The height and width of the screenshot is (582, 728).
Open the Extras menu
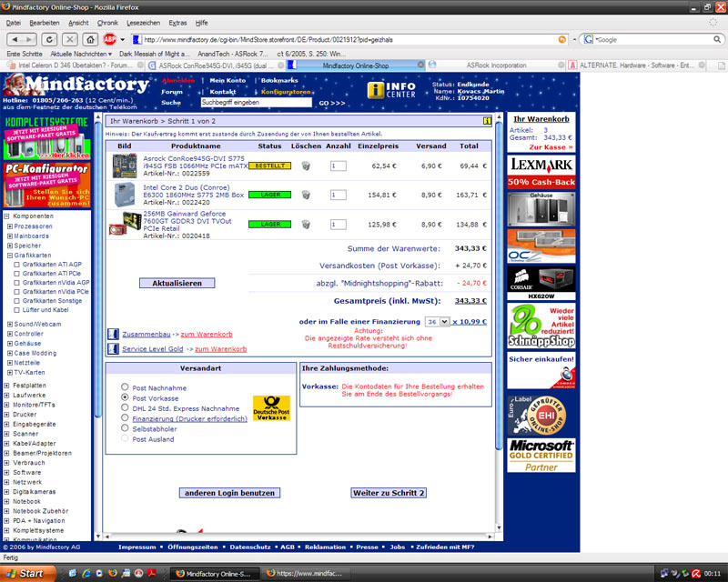[177, 23]
